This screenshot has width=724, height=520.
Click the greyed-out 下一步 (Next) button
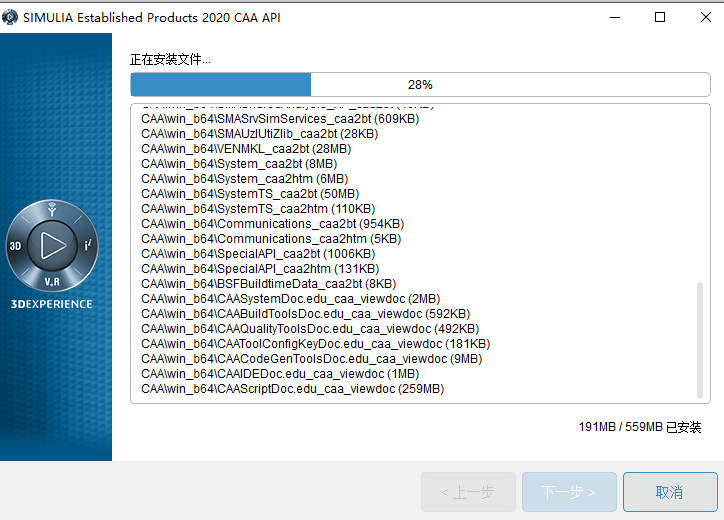tap(569, 492)
